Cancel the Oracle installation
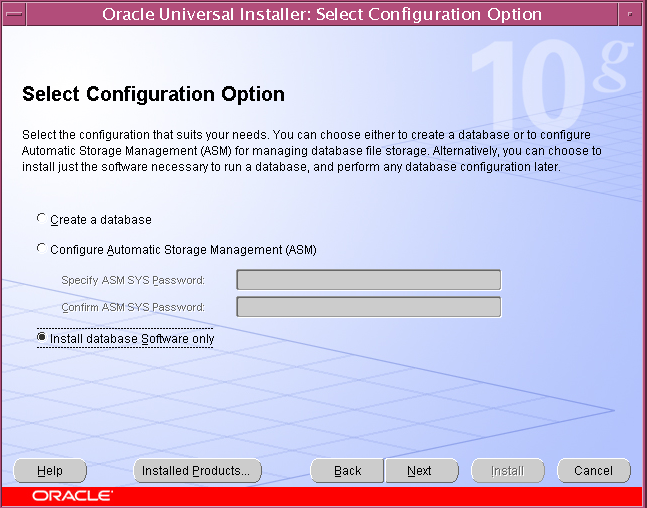The width and height of the screenshot is (647, 508). click(593, 470)
